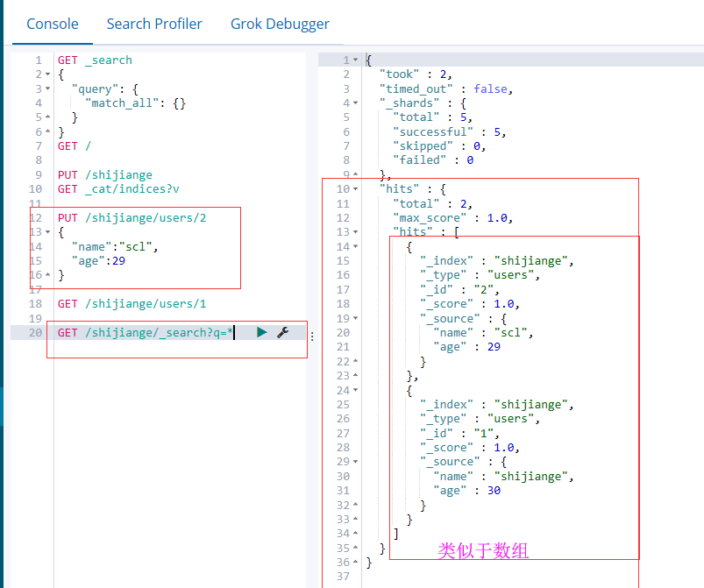This screenshot has height=588, width=704.
Task: Click the '"max_score" : 1.0' response line
Action: 452,218
